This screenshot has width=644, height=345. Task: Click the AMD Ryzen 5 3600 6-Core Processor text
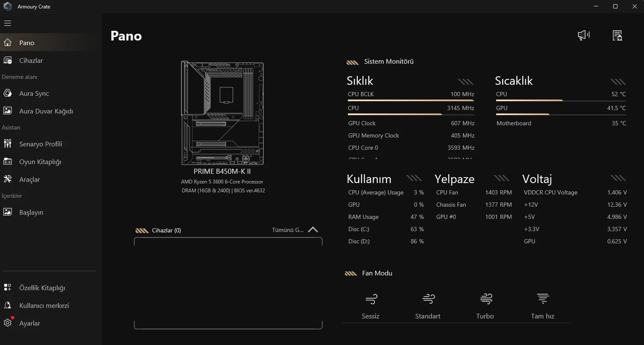point(222,182)
